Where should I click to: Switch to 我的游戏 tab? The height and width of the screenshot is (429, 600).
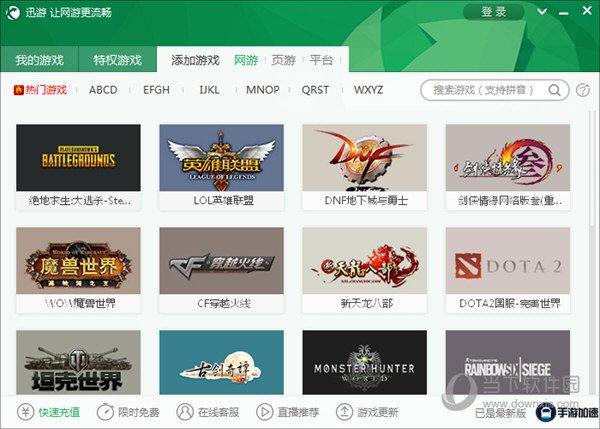coord(39,60)
